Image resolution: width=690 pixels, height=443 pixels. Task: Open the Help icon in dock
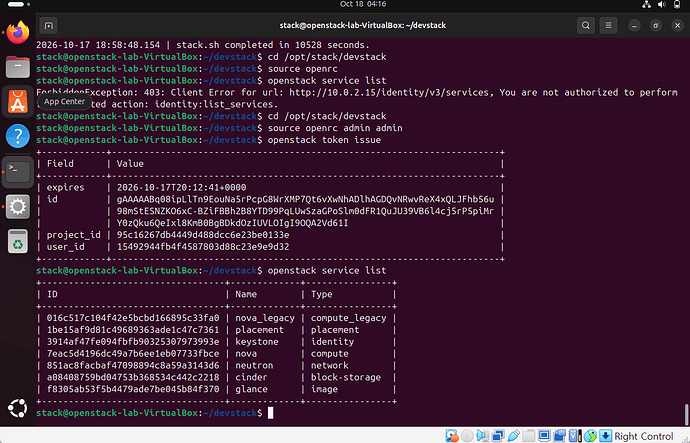pos(18,136)
